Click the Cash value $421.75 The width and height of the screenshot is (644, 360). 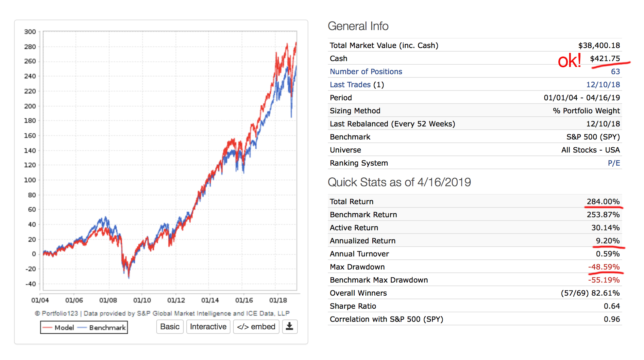605,58
